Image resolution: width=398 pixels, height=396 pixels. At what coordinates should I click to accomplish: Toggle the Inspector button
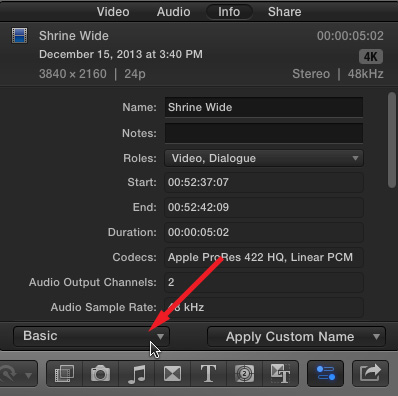325,373
